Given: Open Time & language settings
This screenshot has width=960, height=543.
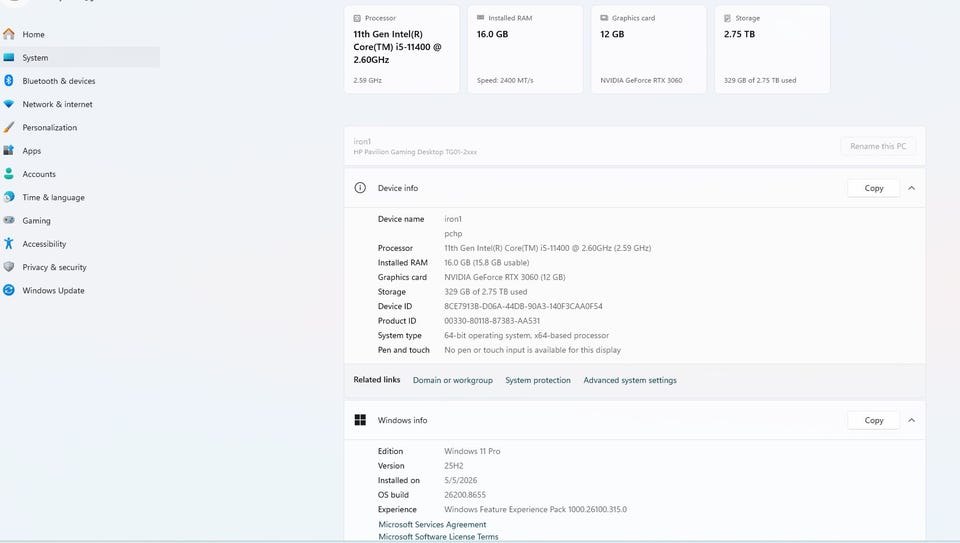Looking at the screenshot, I should pyautogui.click(x=80, y=197).
